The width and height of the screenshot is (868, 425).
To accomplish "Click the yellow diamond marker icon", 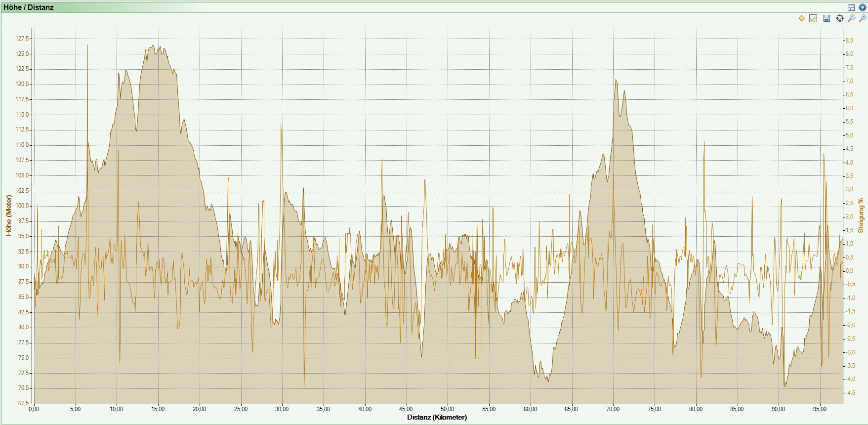I will (x=801, y=18).
